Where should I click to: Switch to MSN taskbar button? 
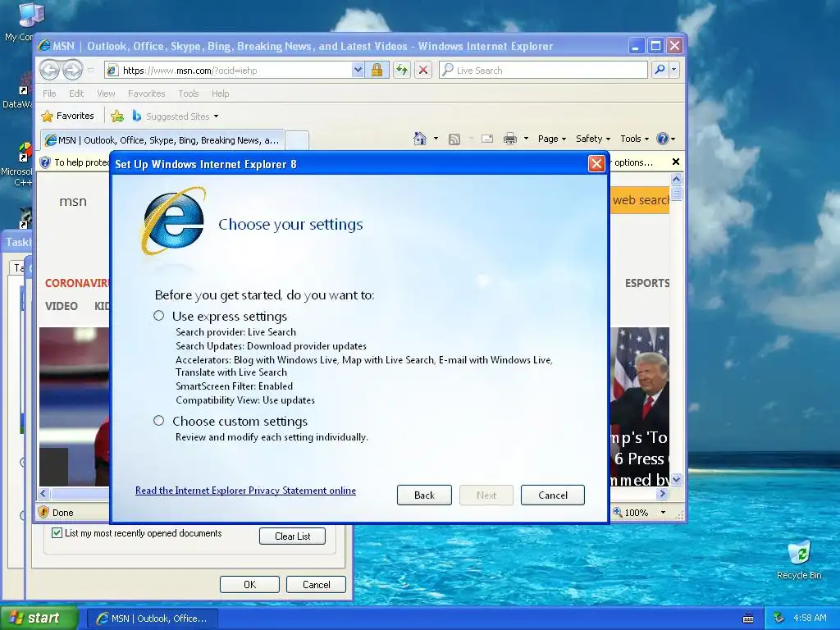[152, 619]
